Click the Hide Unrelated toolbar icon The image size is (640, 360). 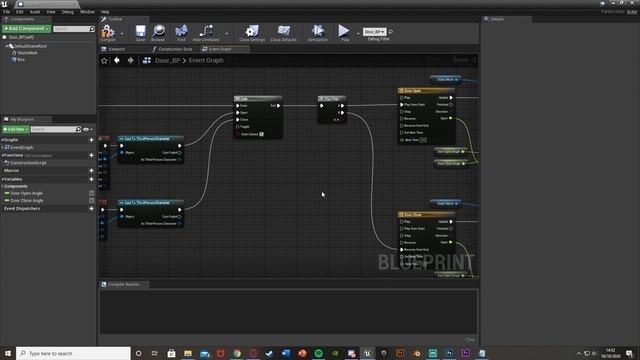tap(206, 33)
